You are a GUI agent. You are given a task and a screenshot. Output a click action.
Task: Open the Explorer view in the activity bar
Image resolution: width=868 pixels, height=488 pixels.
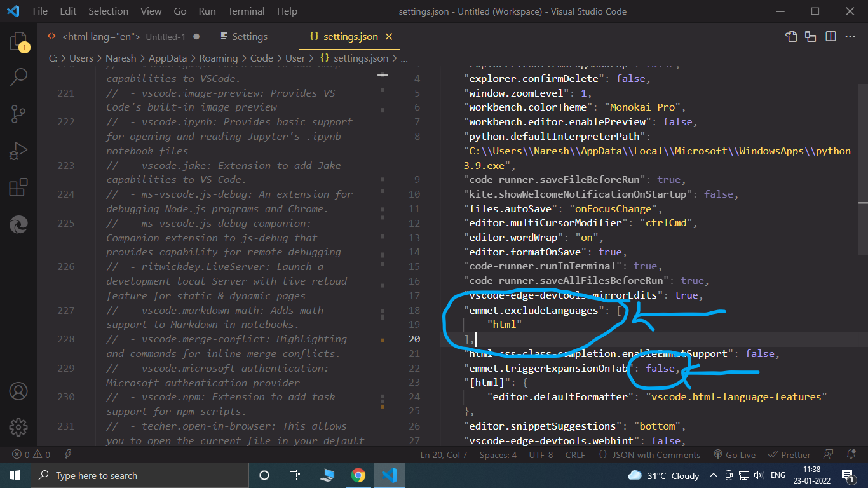pos(18,42)
